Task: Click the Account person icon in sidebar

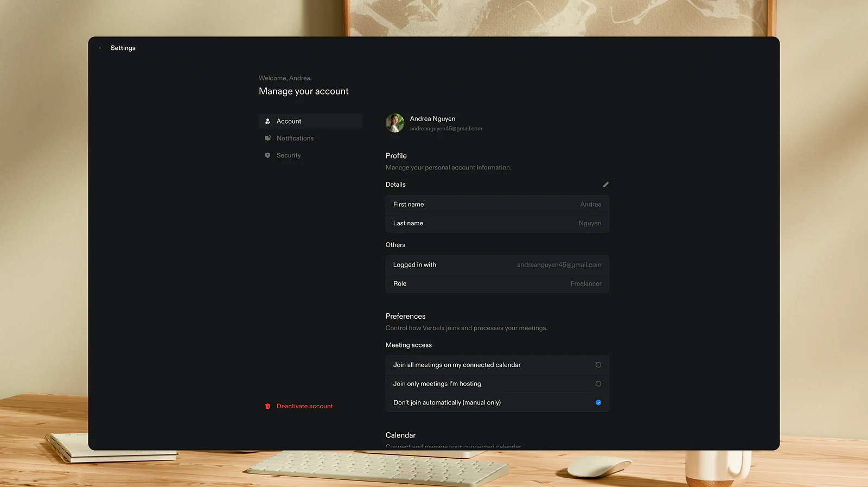Action: tap(267, 121)
